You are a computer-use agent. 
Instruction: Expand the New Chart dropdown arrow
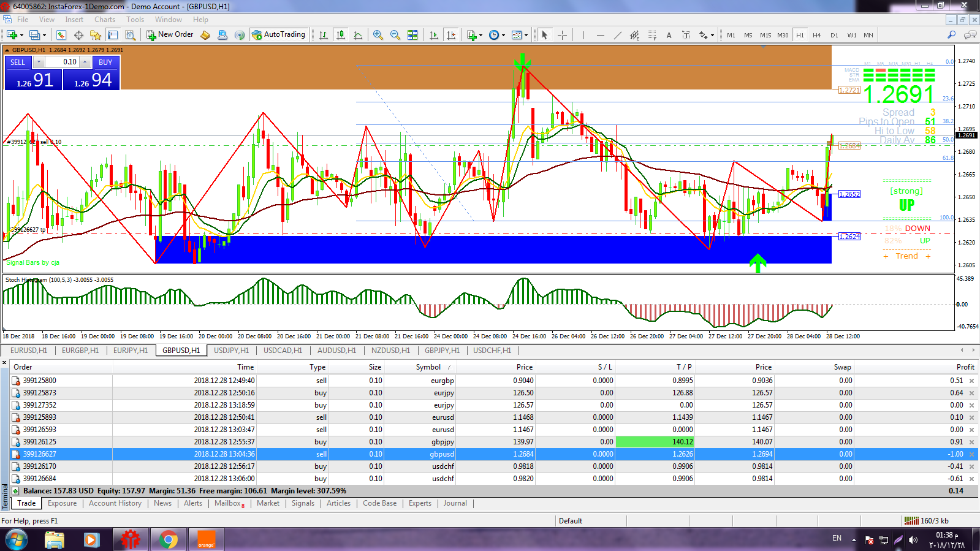coord(21,35)
